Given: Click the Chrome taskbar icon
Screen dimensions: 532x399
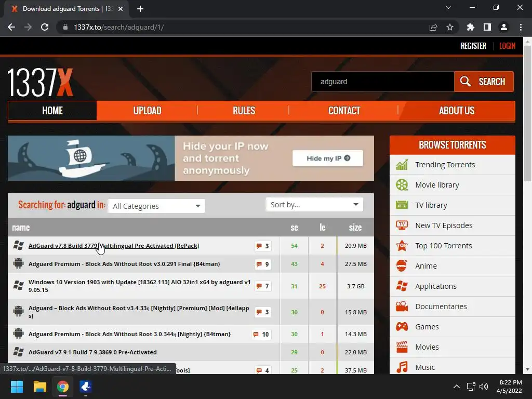Looking at the screenshot, I should point(62,387).
